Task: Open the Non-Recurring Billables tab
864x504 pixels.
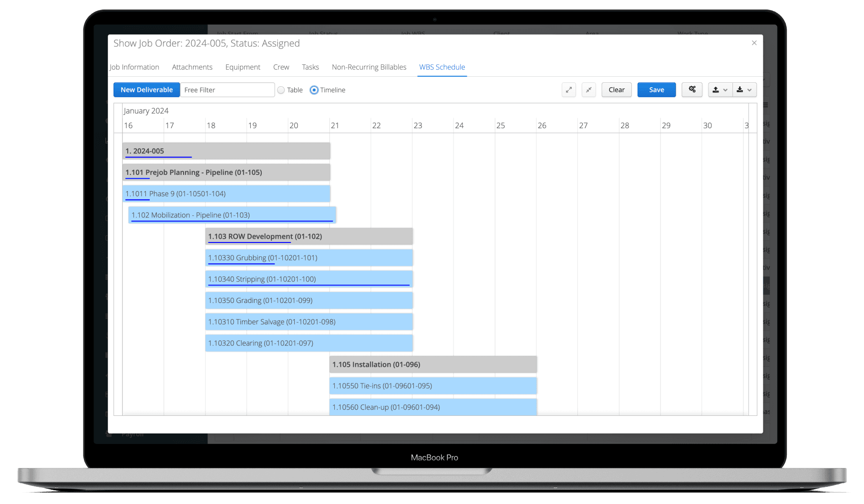Action: 369,67
